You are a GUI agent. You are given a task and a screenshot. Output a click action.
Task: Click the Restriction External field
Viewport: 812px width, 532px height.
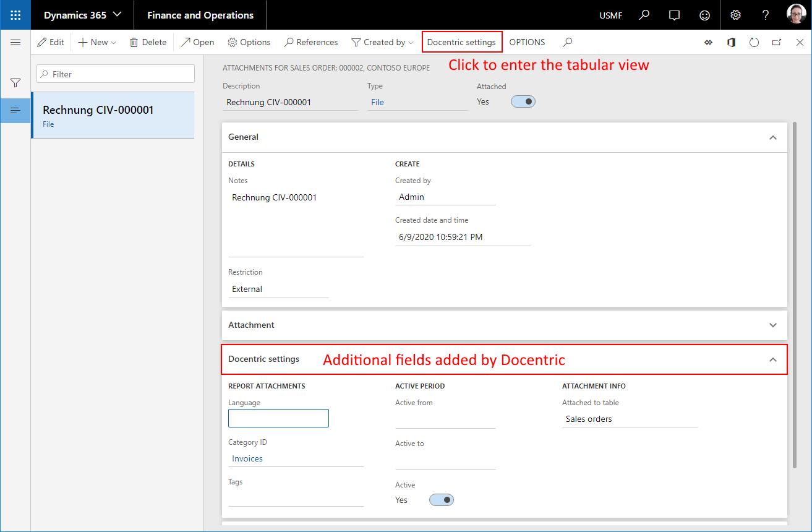(278, 289)
